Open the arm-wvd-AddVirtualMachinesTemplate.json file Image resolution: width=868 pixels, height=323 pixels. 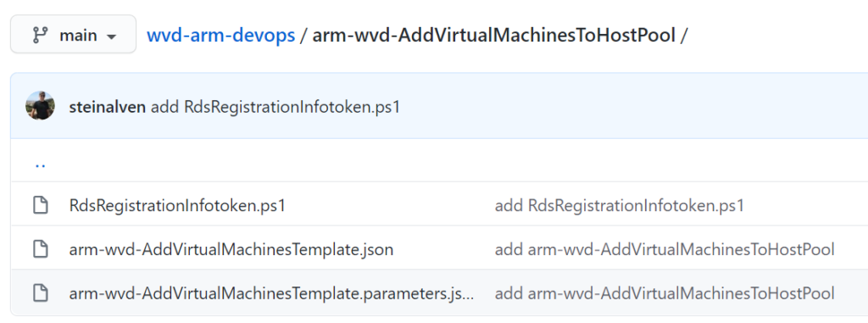(x=231, y=249)
